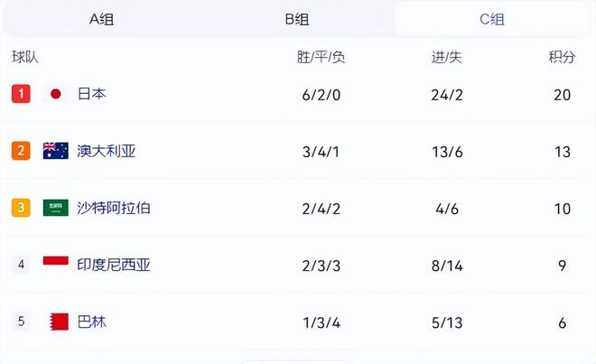Click the yellow rank 3 badge
Screen dimensions: 596x364
coord(21,208)
